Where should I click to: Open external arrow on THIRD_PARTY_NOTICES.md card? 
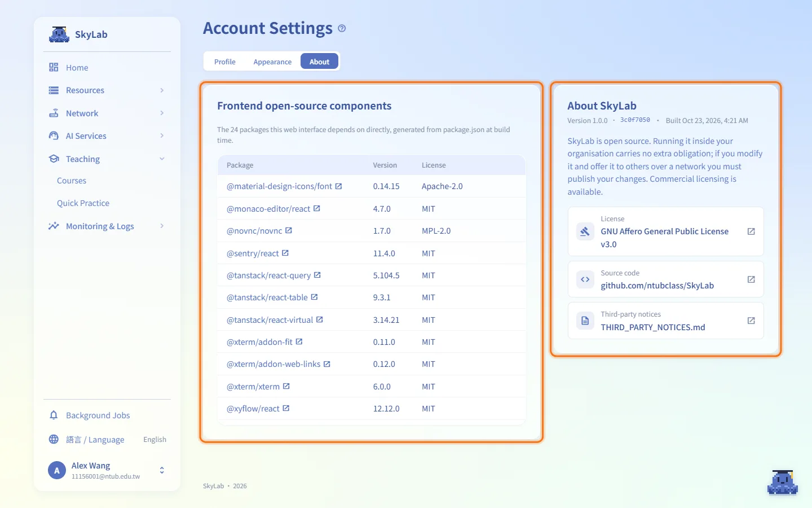click(751, 321)
